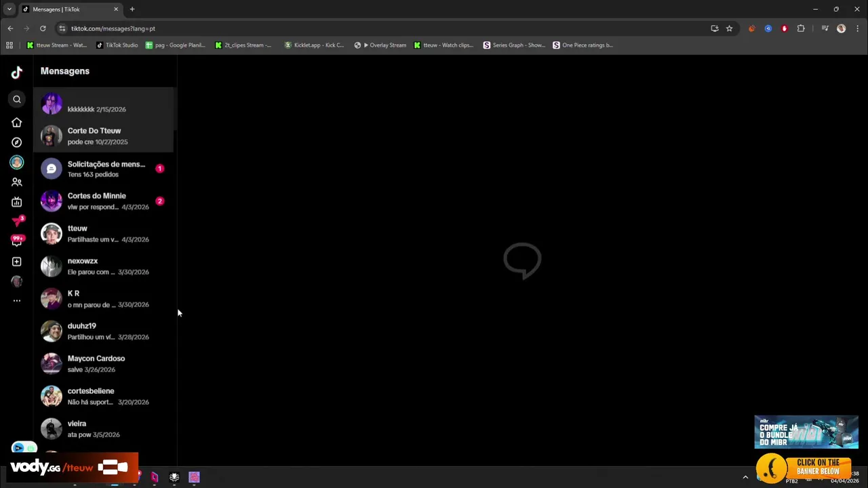Open the Chrome three-dot menu
The image size is (868, 488).
[x=858, y=28]
